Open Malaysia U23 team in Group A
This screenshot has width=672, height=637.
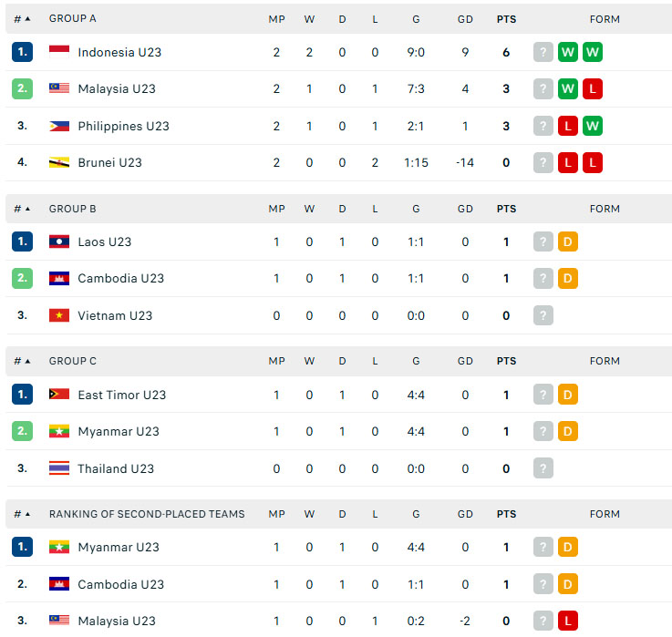pyautogui.click(x=117, y=89)
